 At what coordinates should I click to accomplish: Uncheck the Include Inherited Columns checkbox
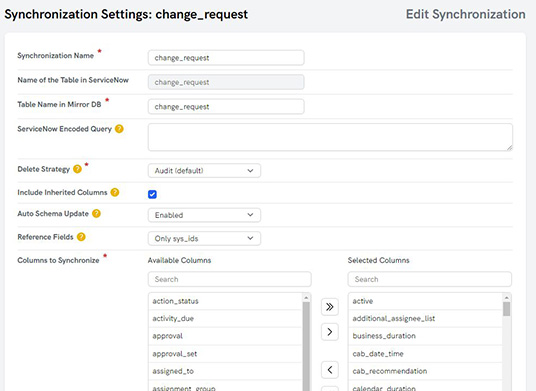152,194
